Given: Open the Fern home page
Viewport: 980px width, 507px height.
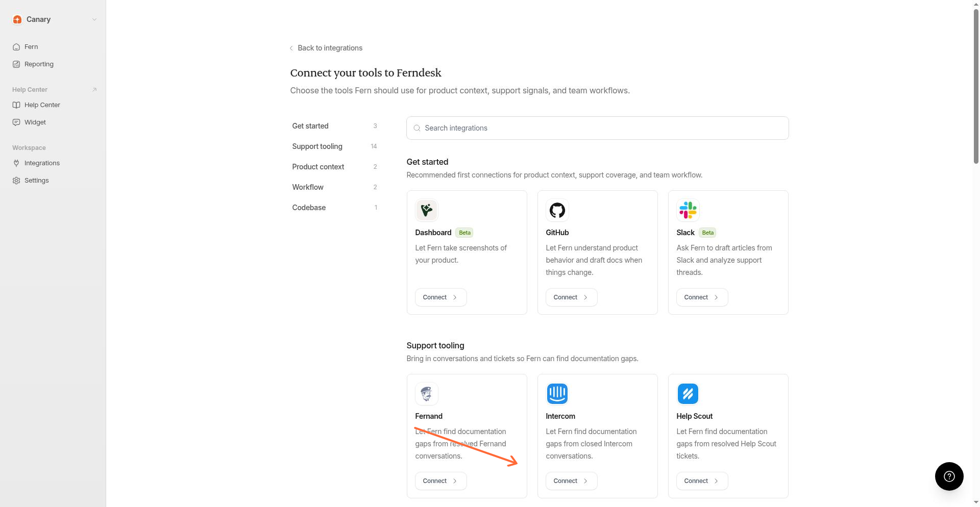Looking at the screenshot, I should (31, 47).
